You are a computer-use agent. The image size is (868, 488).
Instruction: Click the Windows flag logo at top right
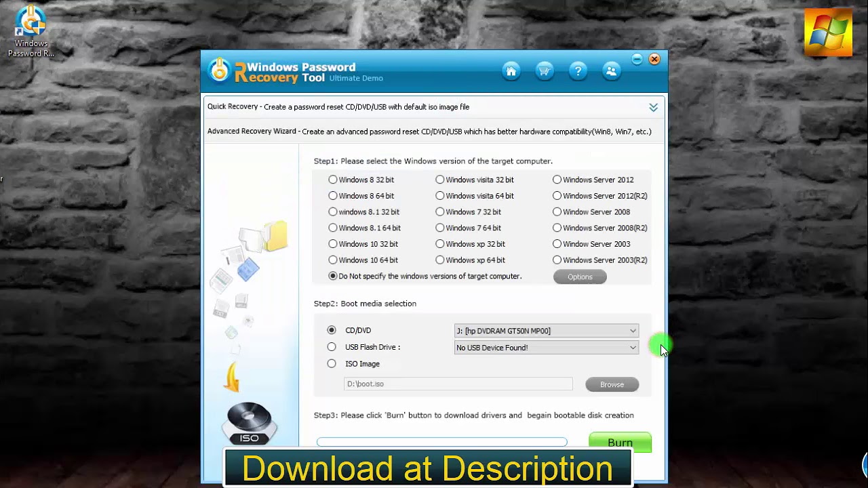tap(828, 33)
